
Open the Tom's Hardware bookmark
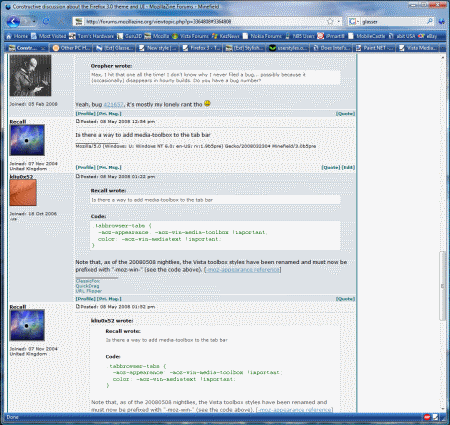(x=92, y=36)
